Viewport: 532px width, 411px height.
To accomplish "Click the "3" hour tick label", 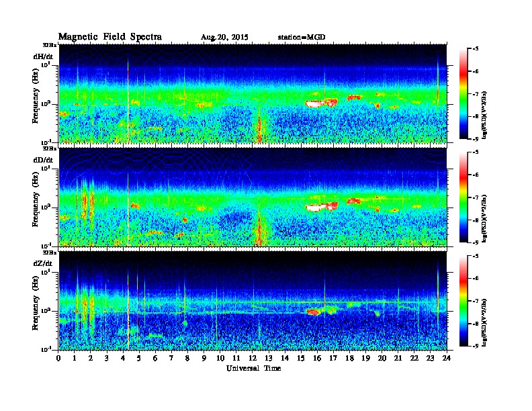I will (x=107, y=359).
